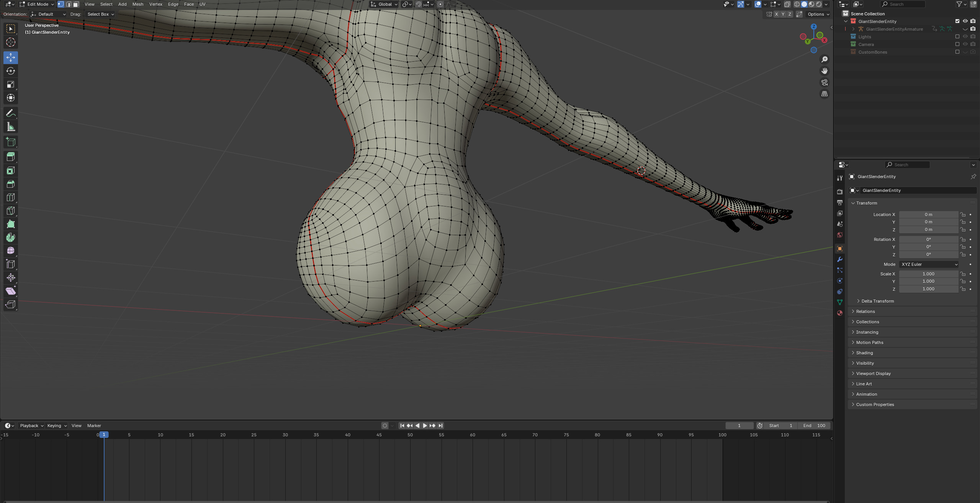Open the timeline Playback menu
980x503 pixels.
tap(31, 426)
